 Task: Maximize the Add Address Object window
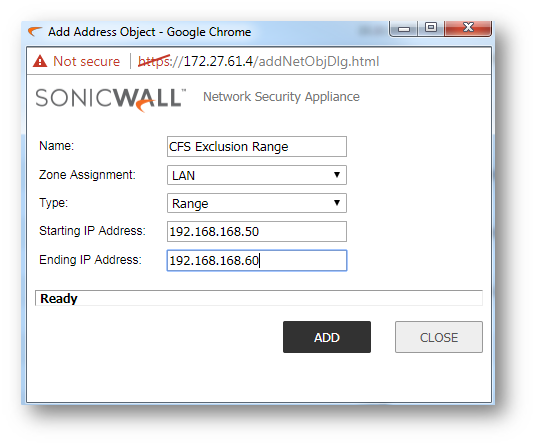click(431, 28)
